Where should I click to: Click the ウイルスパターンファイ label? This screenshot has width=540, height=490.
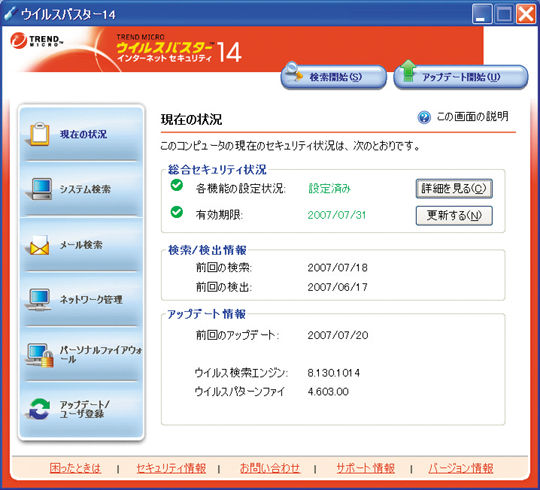pos(240,392)
